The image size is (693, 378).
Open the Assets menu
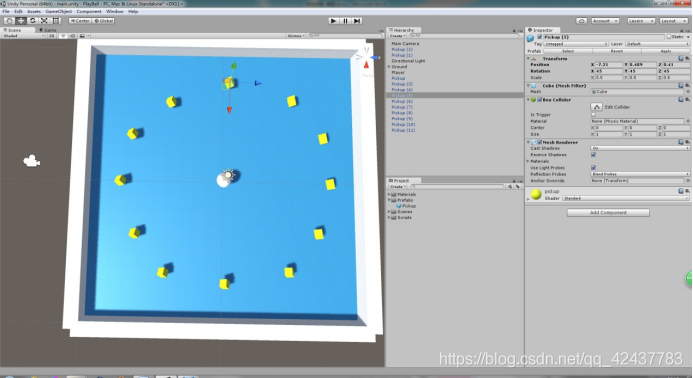tap(34, 11)
